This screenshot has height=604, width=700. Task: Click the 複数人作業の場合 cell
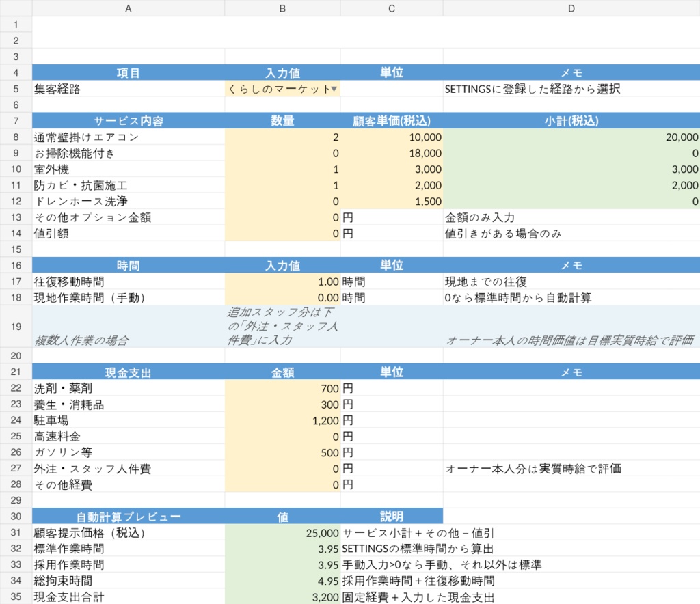click(x=128, y=327)
